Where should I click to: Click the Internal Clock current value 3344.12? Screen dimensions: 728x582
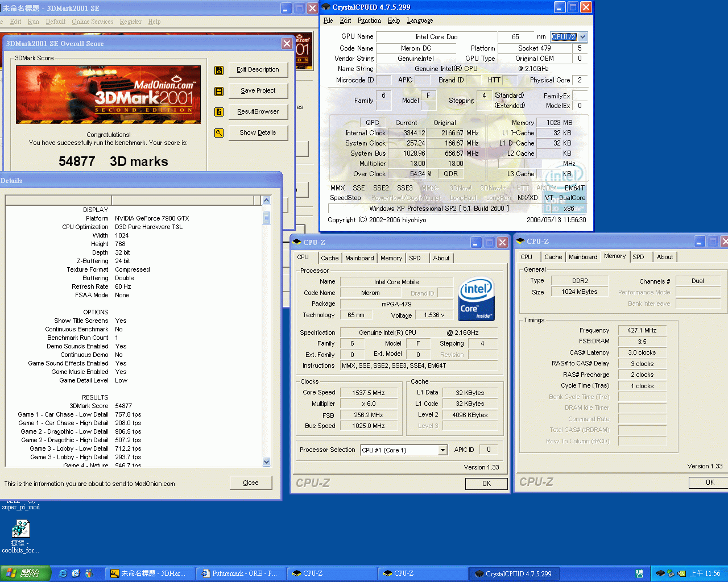[407, 133]
